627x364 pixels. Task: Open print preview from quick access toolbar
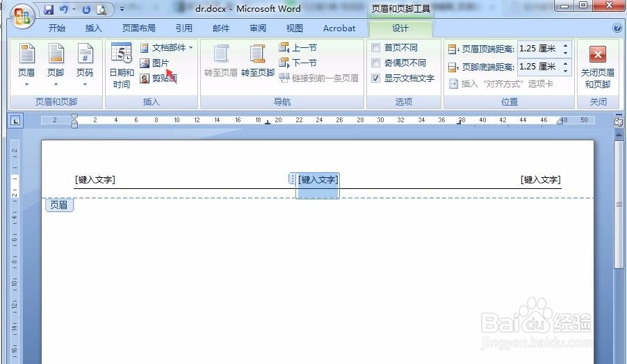pyautogui.click(x=101, y=10)
